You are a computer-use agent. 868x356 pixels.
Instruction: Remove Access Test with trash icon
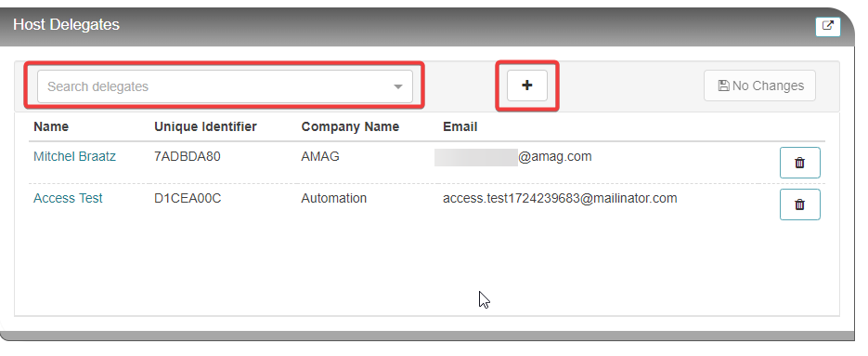[800, 204]
